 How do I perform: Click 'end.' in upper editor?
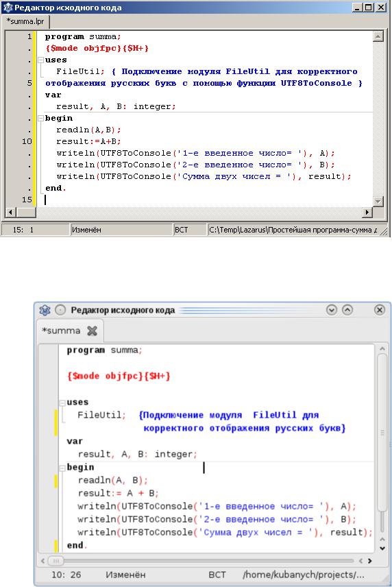coord(56,189)
